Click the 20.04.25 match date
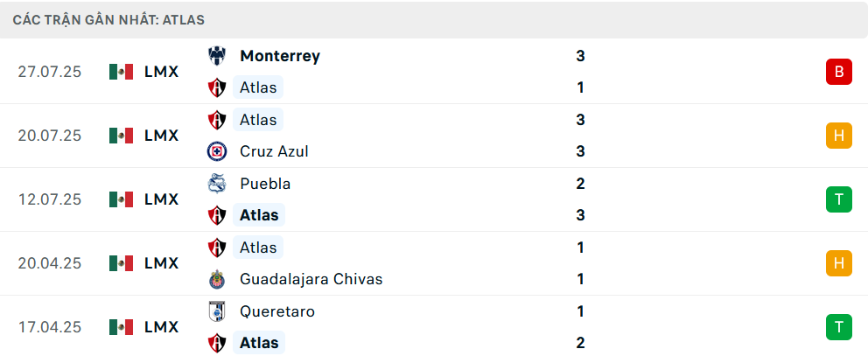Viewport: 868px width, 356px height. coord(49,263)
